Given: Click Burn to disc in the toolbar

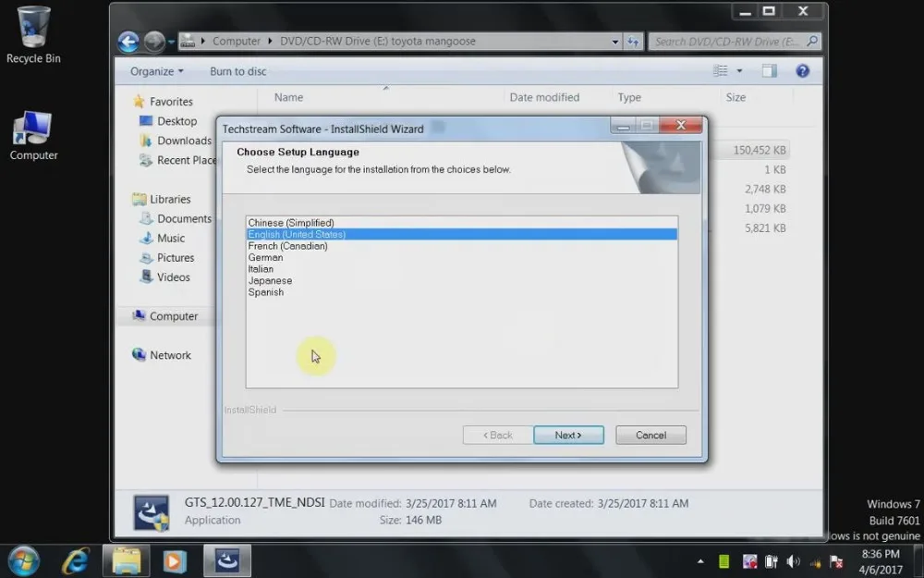Looking at the screenshot, I should [x=238, y=71].
